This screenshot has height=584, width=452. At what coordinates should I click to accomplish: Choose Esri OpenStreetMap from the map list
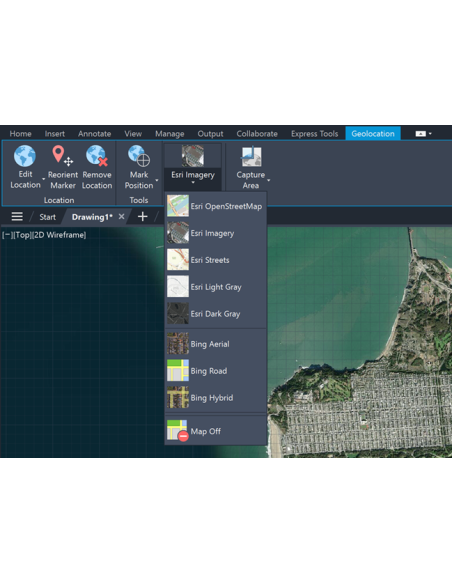click(x=216, y=206)
